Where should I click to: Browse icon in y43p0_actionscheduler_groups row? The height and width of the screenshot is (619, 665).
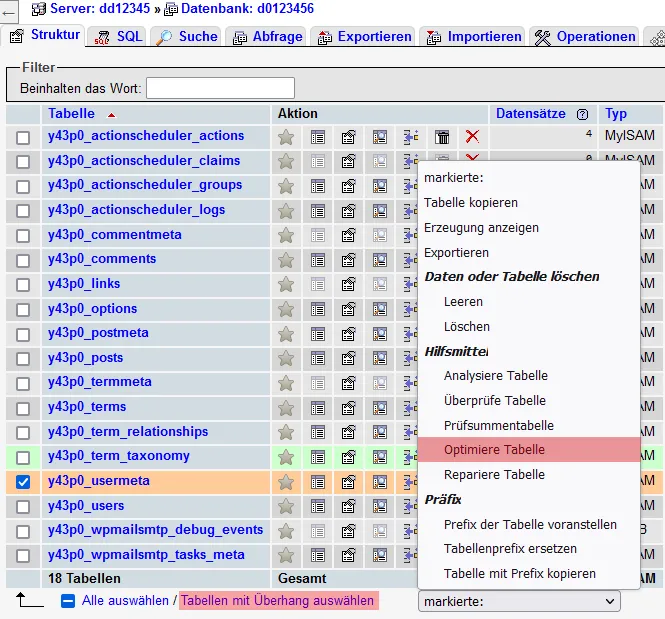[318, 186]
